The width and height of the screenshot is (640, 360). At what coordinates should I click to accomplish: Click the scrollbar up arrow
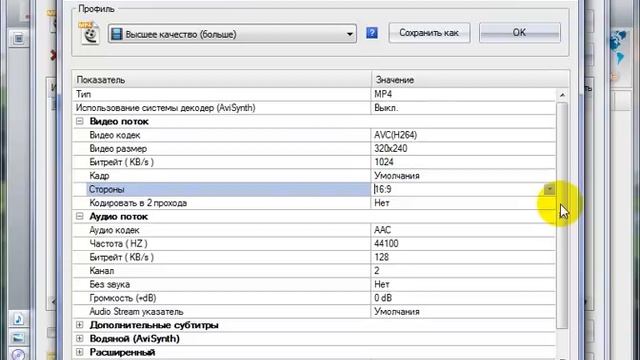point(562,95)
